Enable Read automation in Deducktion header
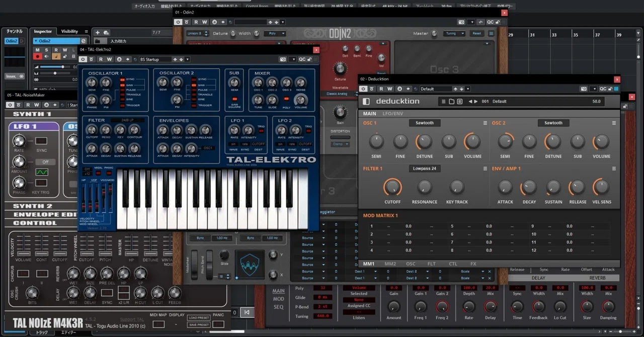The image size is (644, 337). click(x=381, y=89)
